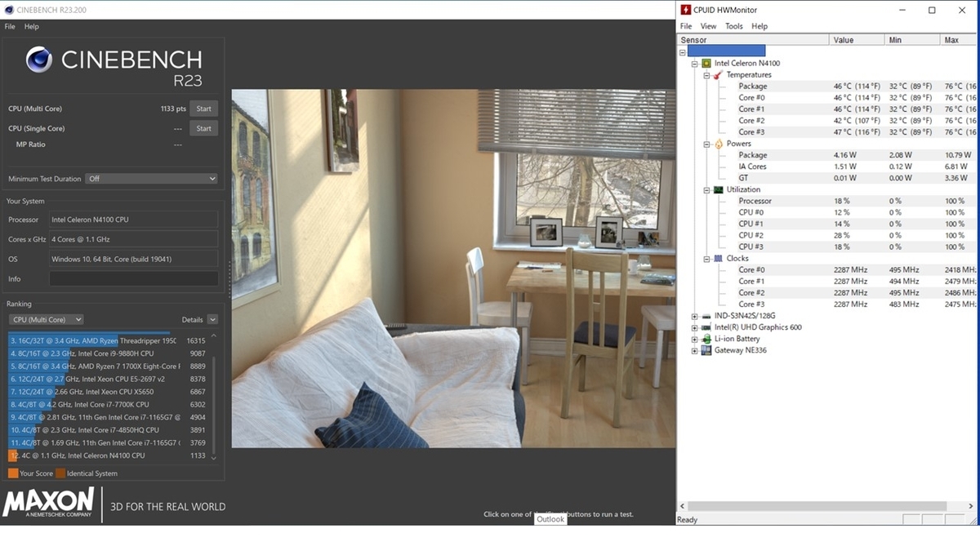The height and width of the screenshot is (551, 980).
Task: Select the Xeon X5650 ranking row
Action: tap(107, 392)
